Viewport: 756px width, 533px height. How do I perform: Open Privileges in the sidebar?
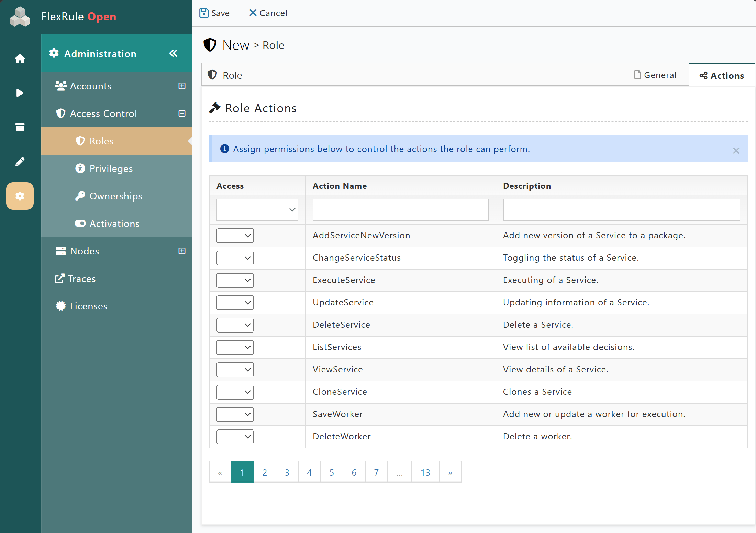pos(117,168)
